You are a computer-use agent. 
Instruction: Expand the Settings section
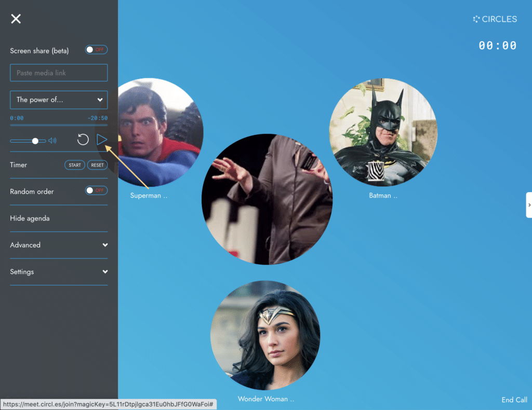pos(59,272)
